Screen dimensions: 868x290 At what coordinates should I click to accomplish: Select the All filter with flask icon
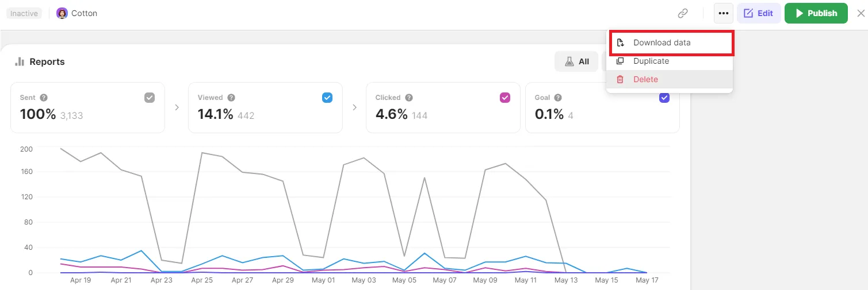pos(576,61)
